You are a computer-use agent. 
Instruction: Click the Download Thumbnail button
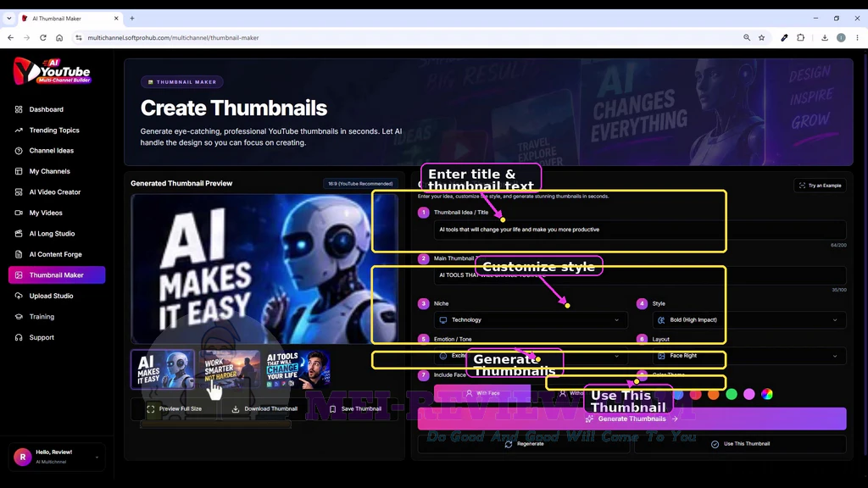[x=264, y=409]
